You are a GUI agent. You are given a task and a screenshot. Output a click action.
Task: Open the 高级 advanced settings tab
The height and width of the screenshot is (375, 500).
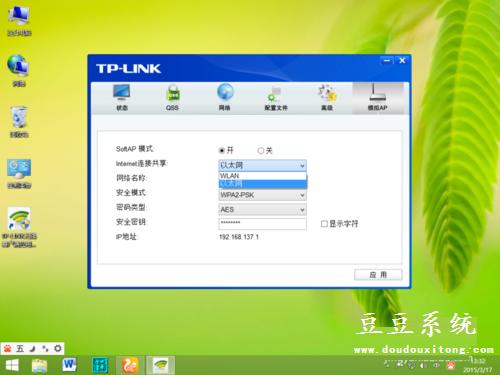[x=327, y=97]
